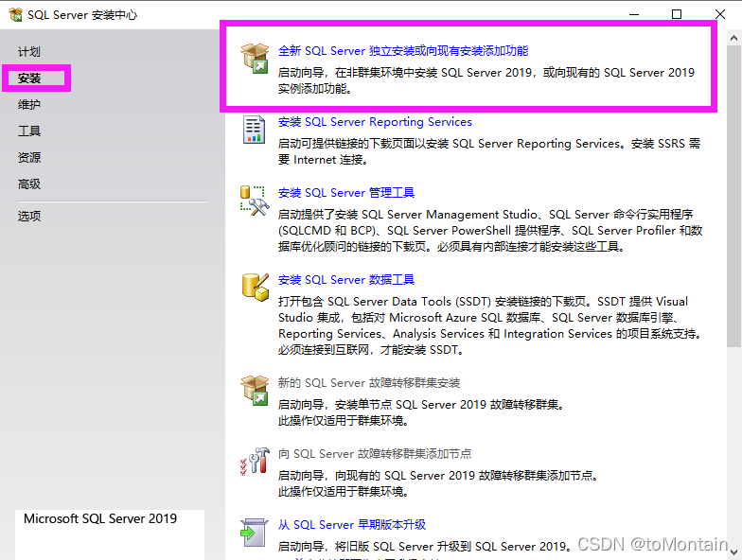Click the scrollbar up arrow
This screenshot has height=560, width=742.
point(734,38)
